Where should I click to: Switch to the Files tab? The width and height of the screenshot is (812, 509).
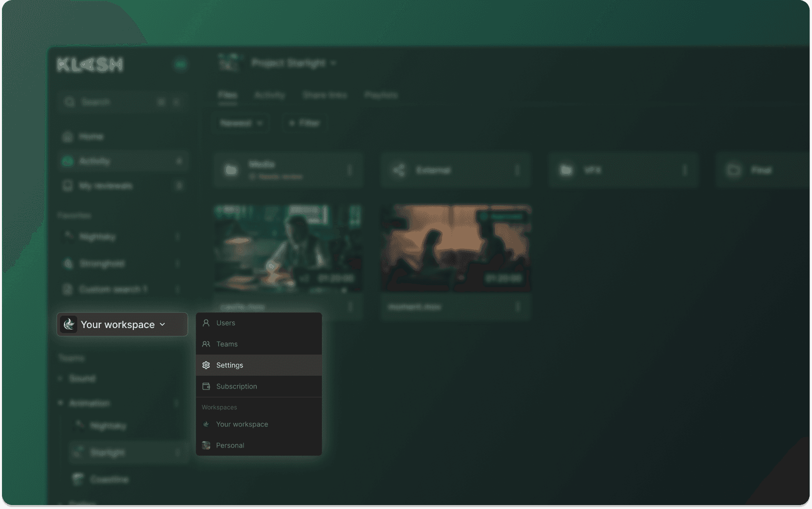(228, 95)
